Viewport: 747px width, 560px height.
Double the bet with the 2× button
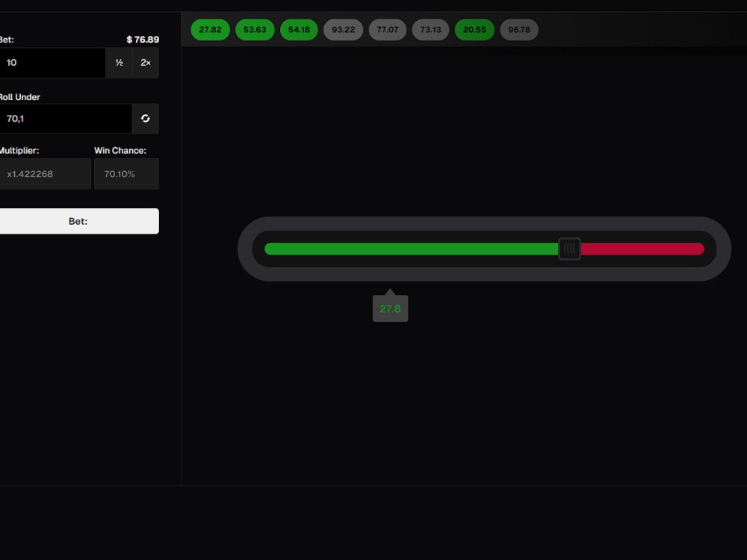point(146,63)
